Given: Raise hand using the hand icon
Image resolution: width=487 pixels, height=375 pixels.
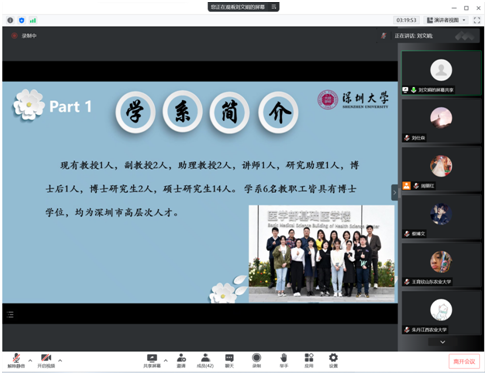Looking at the screenshot, I should (x=284, y=360).
